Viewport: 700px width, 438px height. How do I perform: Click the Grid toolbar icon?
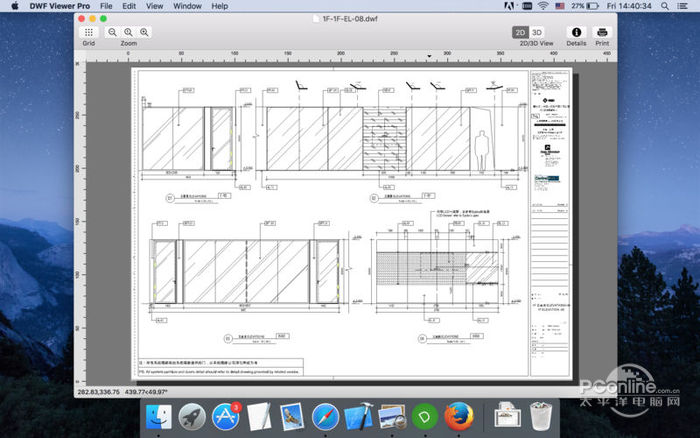[x=89, y=32]
